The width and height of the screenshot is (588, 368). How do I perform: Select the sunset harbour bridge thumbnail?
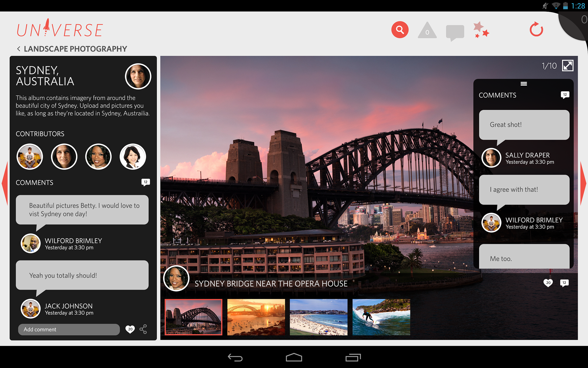point(256,317)
